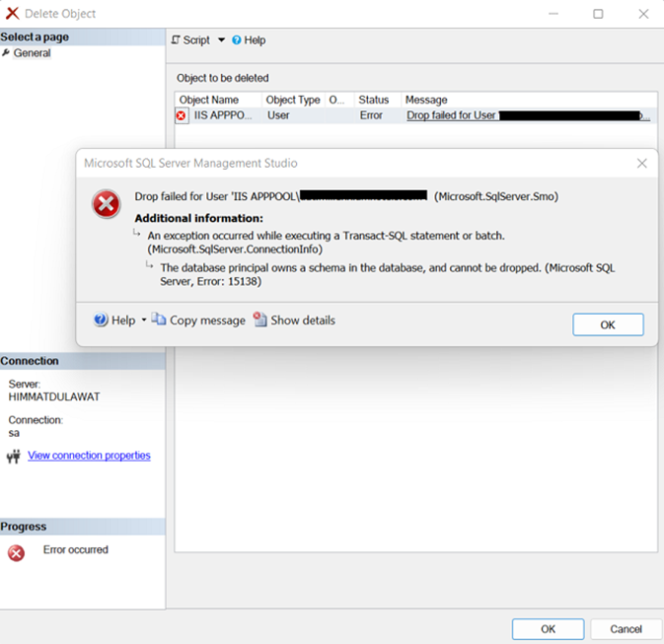This screenshot has height=644, width=664.
Task: Click the Error 15138 schema ownership message
Action: (387, 274)
